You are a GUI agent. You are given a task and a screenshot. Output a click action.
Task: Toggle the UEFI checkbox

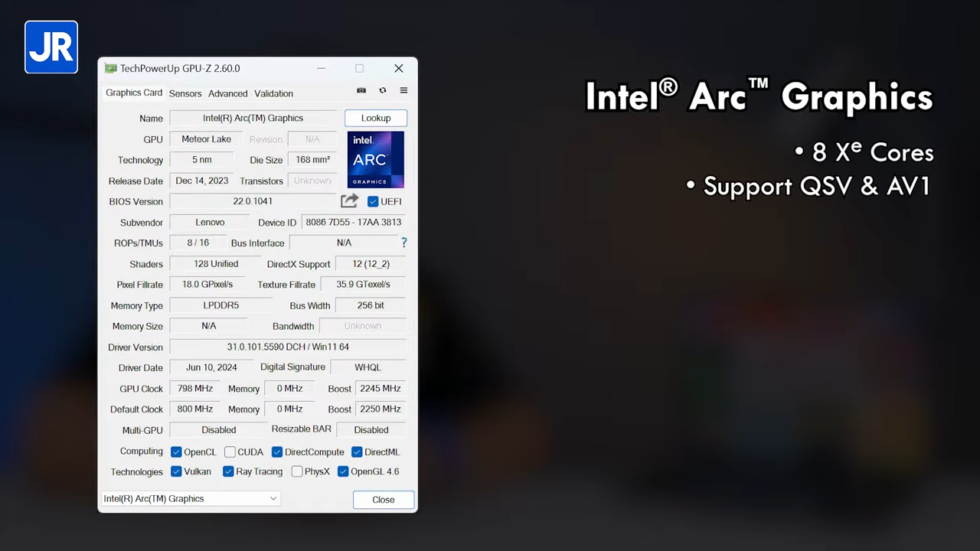373,201
